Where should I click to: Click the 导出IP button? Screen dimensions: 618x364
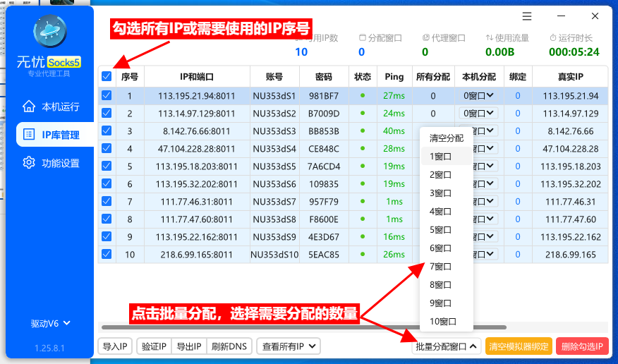[x=189, y=346]
